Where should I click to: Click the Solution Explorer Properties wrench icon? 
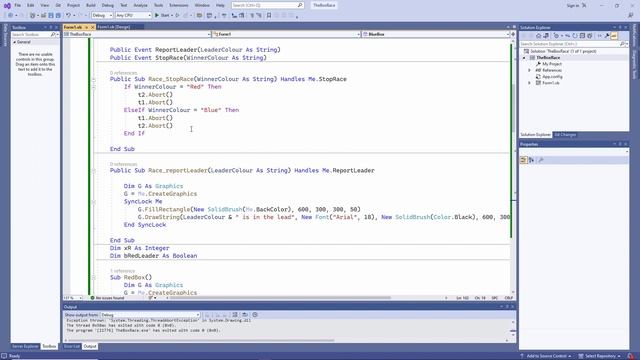(x=607, y=36)
